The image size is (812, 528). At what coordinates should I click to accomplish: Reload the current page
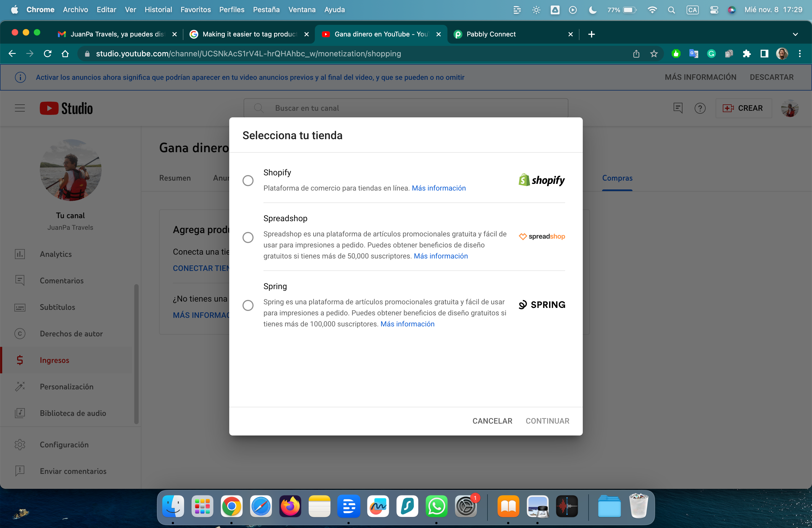(x=48, y=54)
